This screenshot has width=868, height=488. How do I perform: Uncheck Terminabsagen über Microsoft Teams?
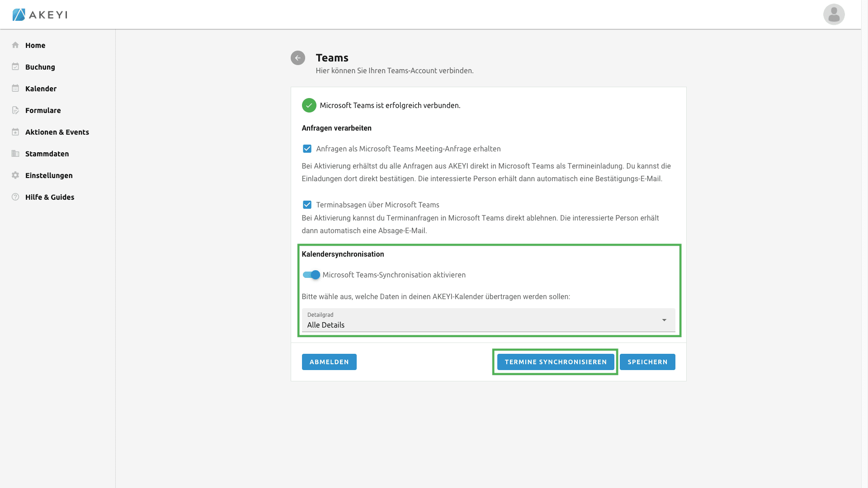307,205
